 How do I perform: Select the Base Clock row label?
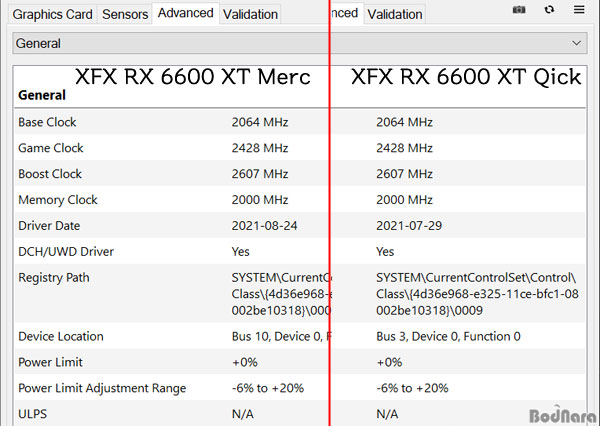[47, 122]
